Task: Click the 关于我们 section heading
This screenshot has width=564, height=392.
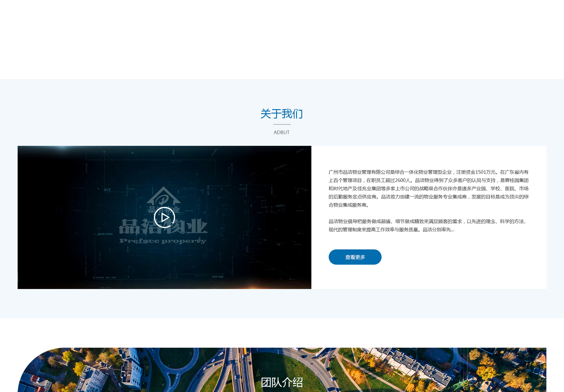Action: (281, 114)
